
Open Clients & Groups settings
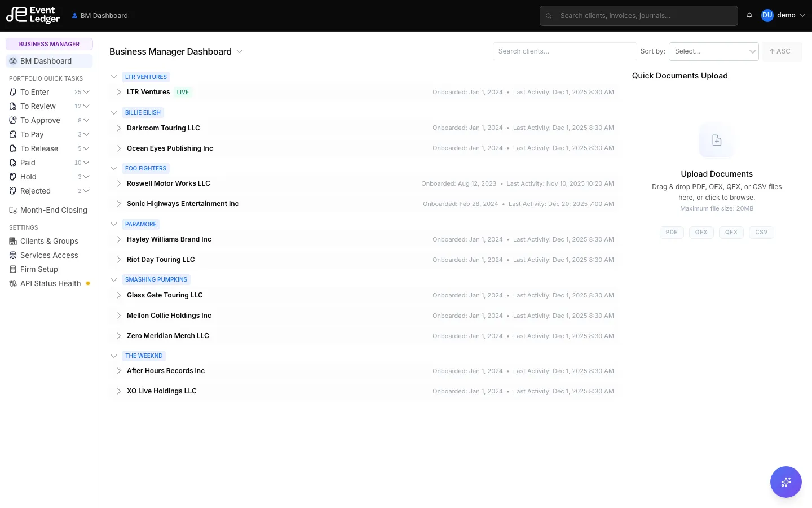point(49,241)
